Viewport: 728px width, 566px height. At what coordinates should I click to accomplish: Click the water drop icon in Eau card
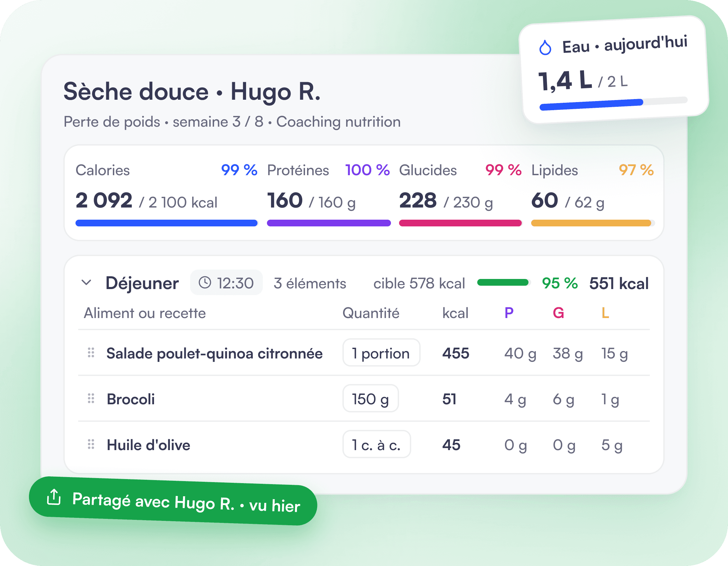(x=545, y=48)
